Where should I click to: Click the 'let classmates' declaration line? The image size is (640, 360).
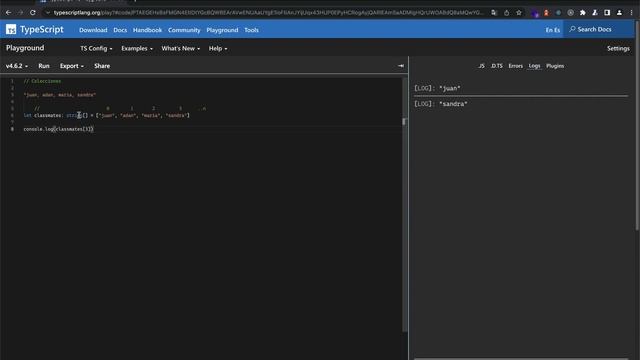(107, 116)
